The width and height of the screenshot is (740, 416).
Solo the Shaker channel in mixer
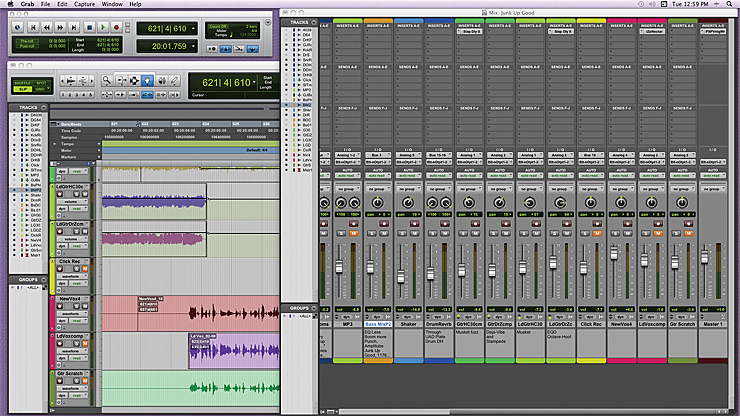point(402,233)
